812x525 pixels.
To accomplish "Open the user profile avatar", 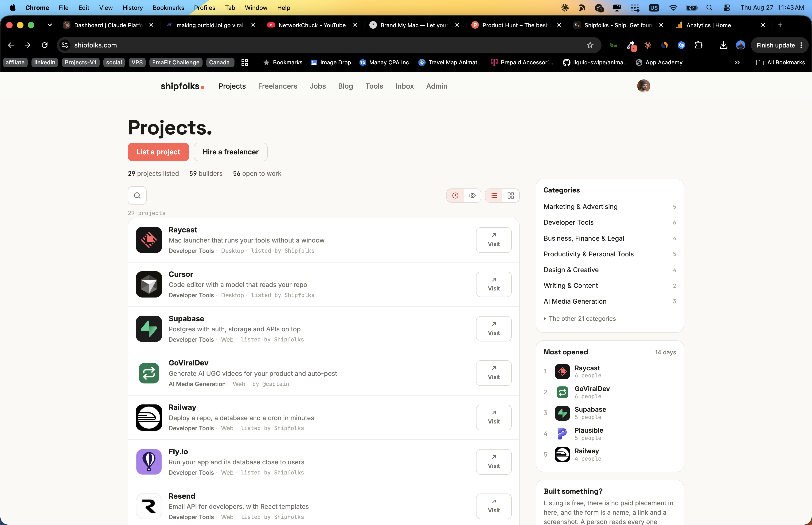I will [643, 86].
